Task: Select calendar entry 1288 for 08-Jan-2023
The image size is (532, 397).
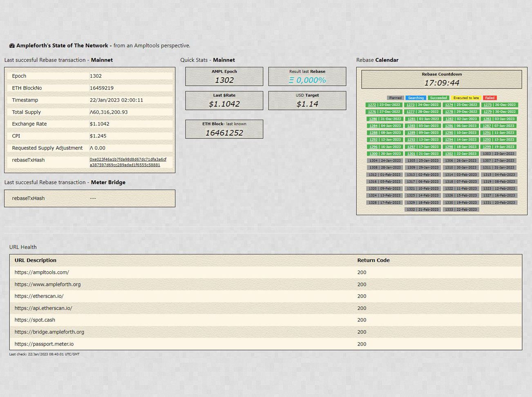Action: tap(373, 133)
